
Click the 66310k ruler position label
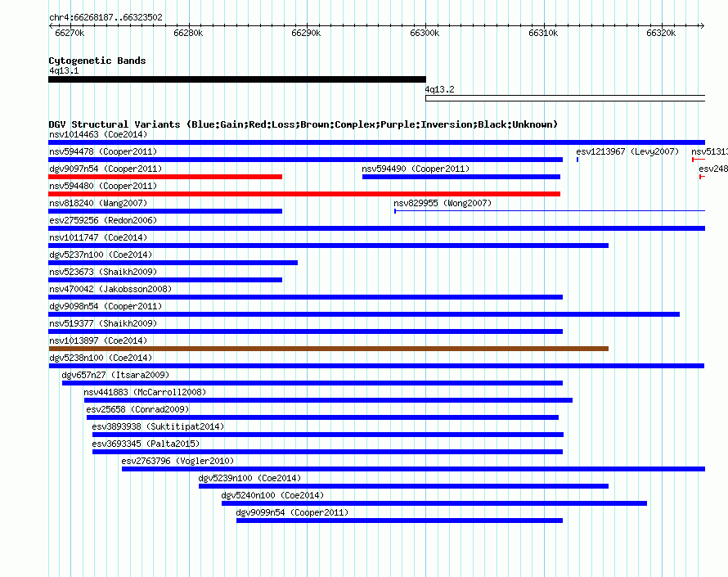543,33
